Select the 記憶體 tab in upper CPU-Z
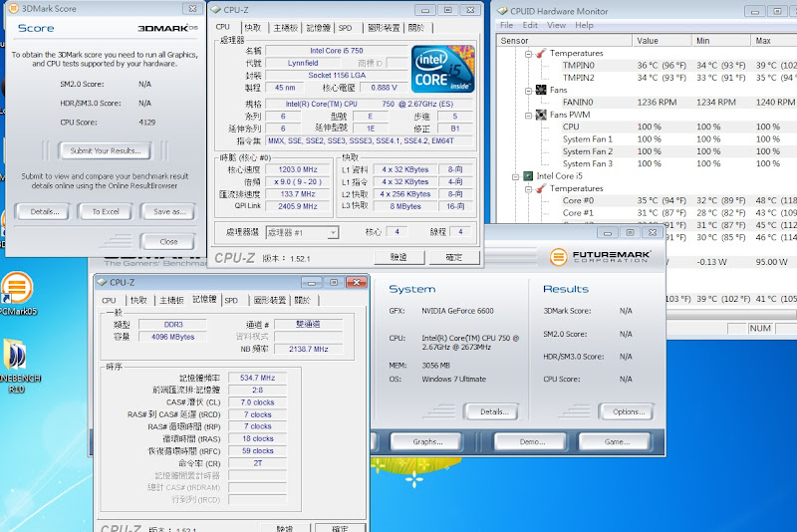797x532 pixels. [318, 28]
